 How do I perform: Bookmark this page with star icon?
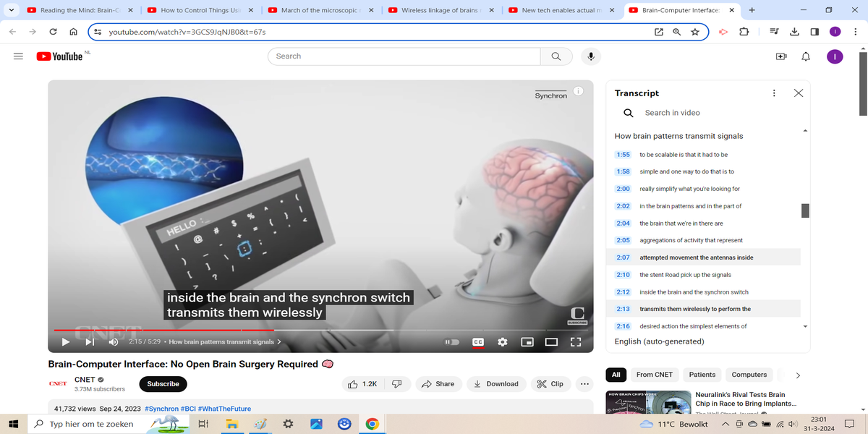[695, 32]
